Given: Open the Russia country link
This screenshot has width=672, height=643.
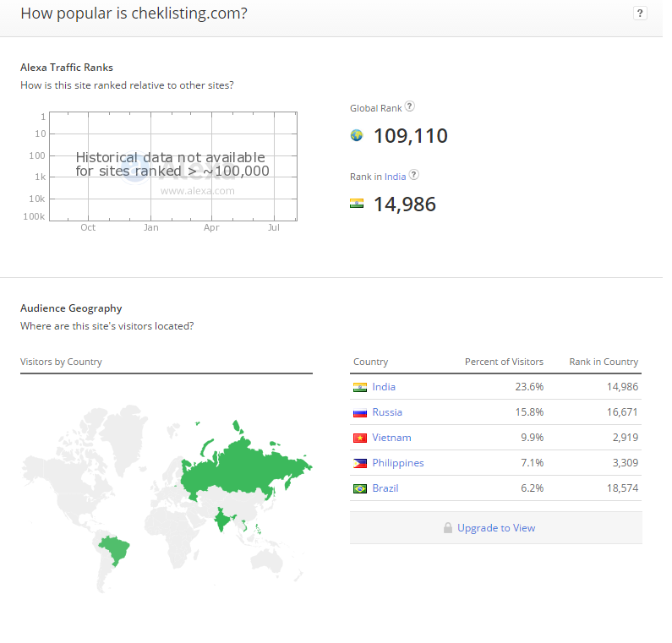Looking at the screenshot, I should [x=387, y=412].
